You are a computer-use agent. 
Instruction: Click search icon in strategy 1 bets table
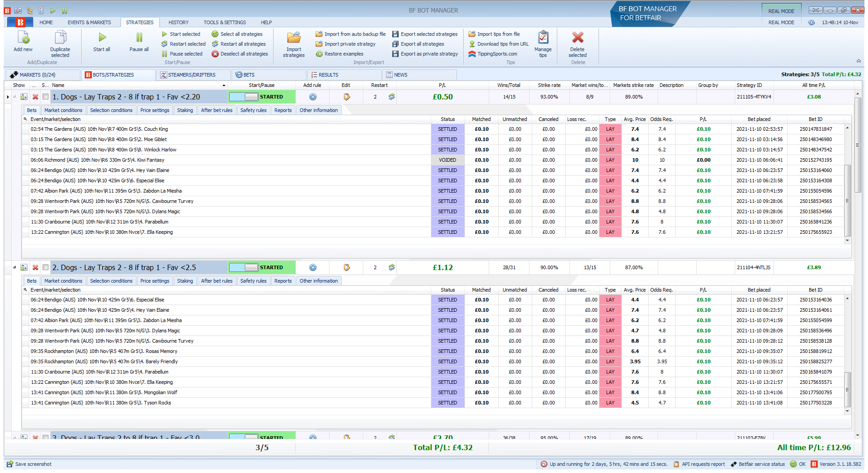(26, 119)
